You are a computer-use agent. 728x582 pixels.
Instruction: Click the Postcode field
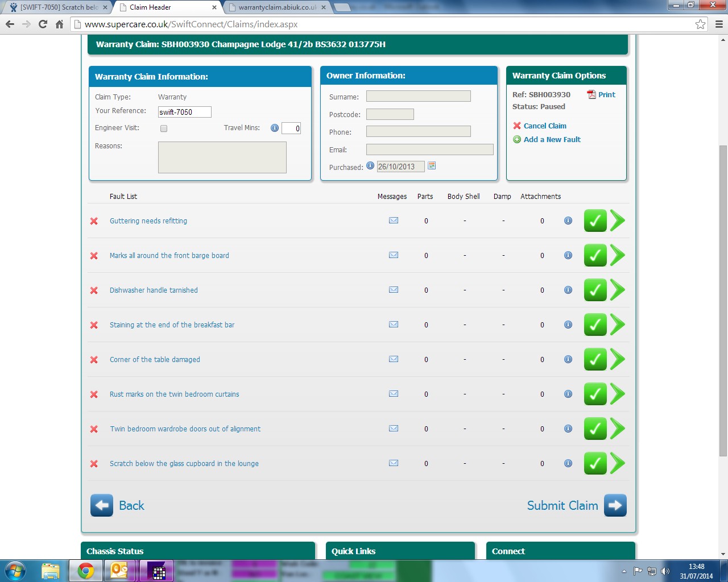pyautogui.click(x=390, y=114)
